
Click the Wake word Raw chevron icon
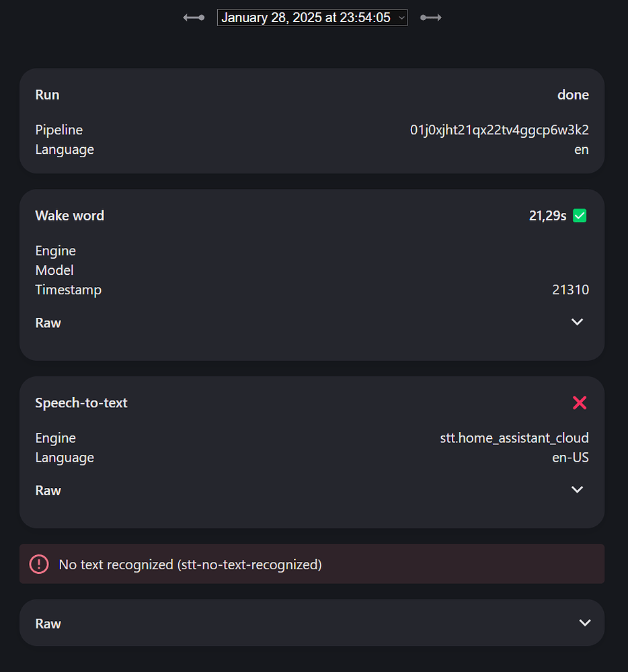tap(577, 322)
